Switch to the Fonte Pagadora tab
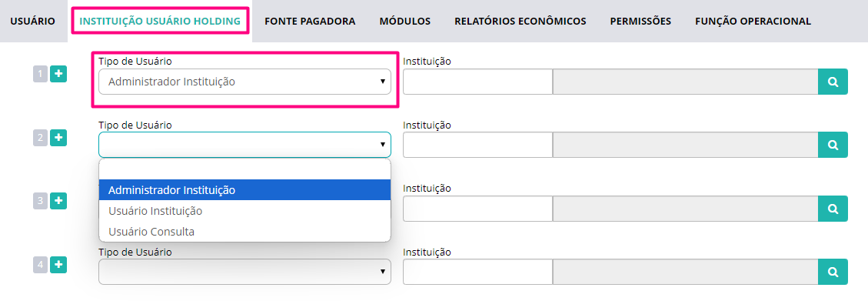The height and width of the screenshot is (301, 868). (310, 21)
